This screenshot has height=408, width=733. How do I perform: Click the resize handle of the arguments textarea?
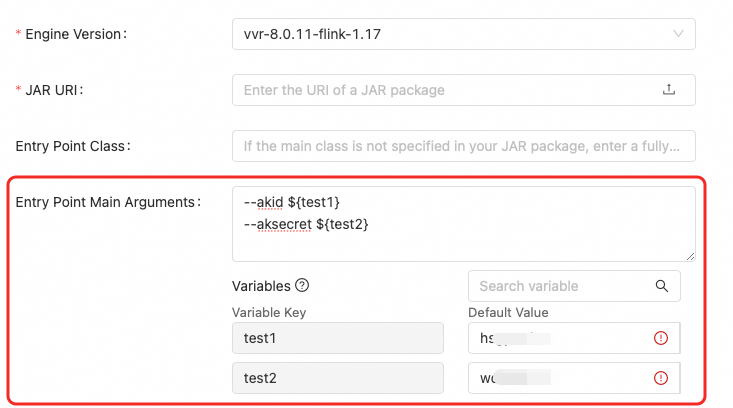coord(689,256)
